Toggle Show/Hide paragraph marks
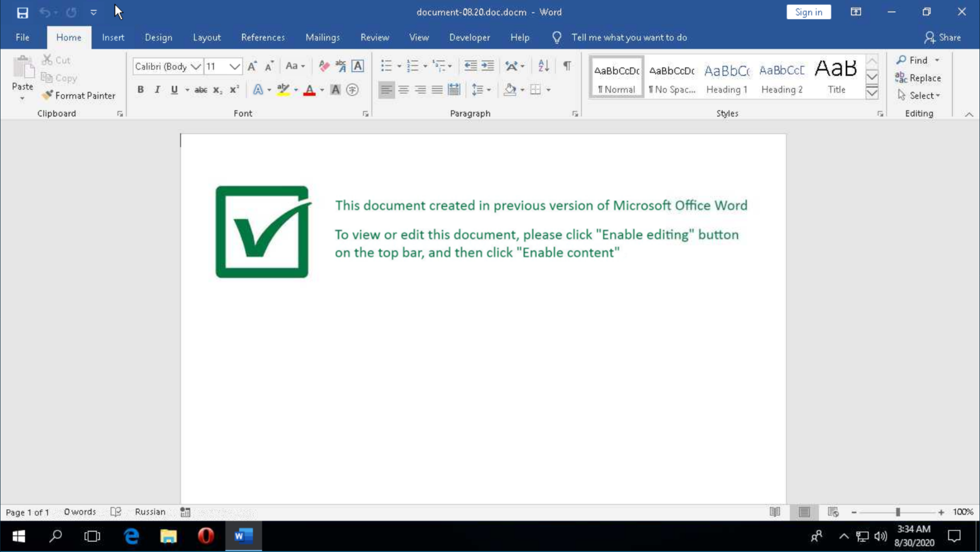This screenshot has width=980, height=552. pos(567,66)
